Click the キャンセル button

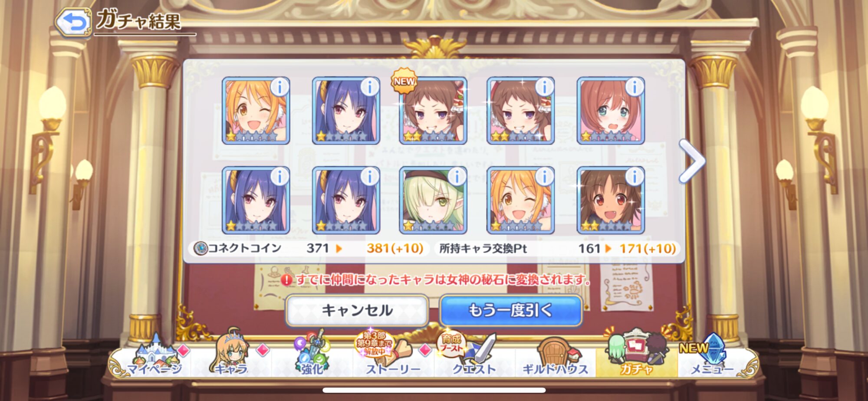[357, 310]
